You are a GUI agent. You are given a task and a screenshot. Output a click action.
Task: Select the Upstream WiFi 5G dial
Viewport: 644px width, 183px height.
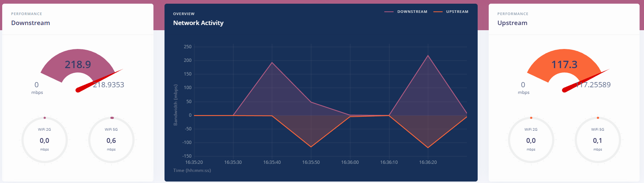click(x=598, y=140)
